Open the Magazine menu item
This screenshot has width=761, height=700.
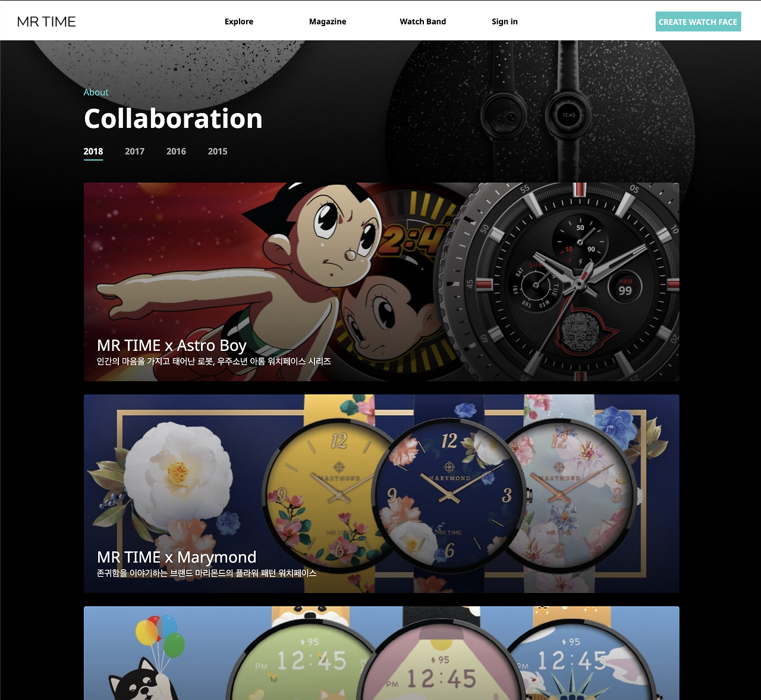328,21
